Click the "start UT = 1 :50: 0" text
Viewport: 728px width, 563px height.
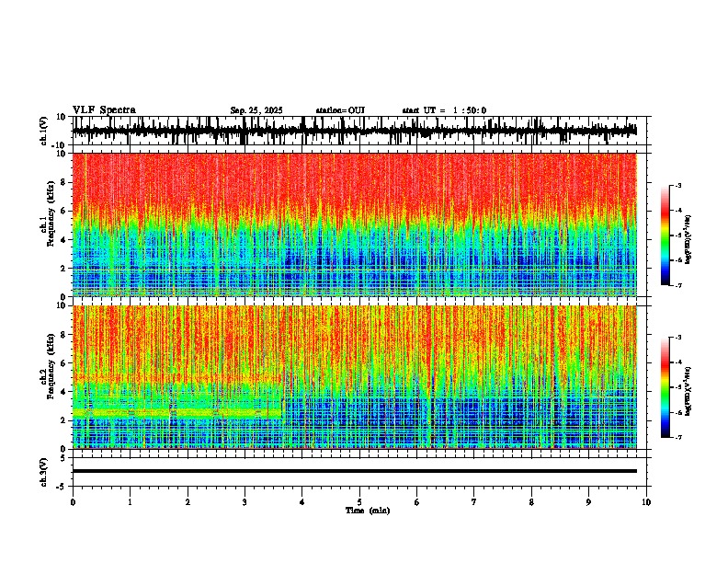[444, 110]
